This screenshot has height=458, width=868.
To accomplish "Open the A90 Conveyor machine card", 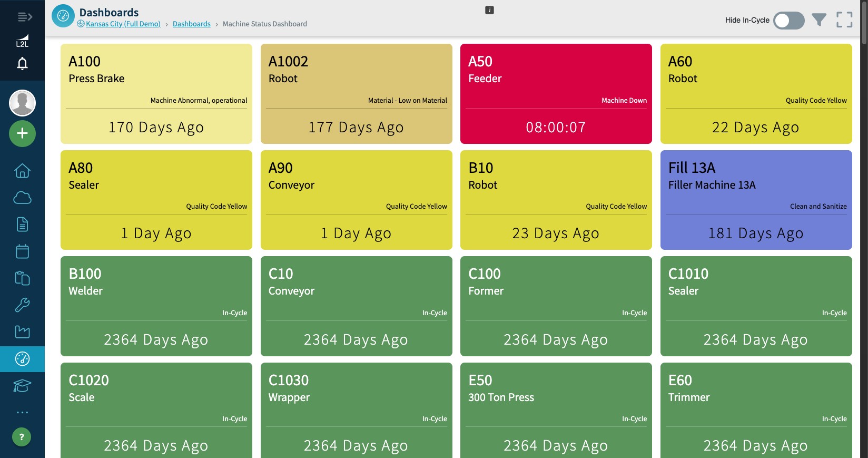I will [357, 200].
